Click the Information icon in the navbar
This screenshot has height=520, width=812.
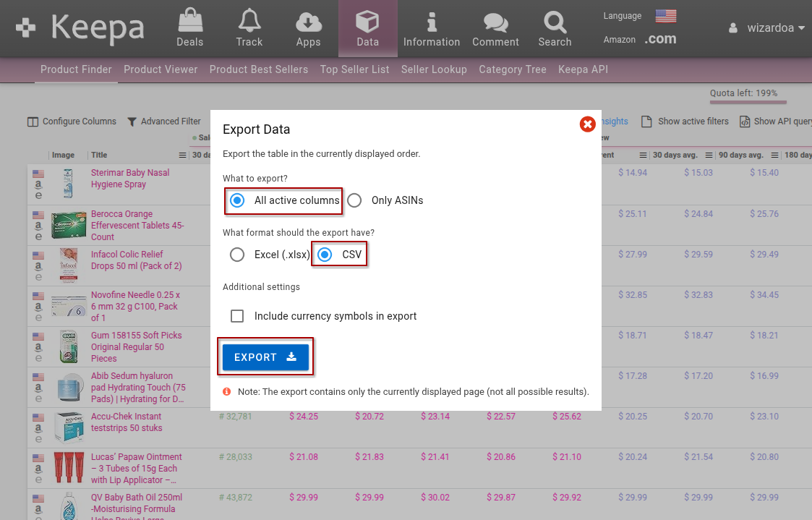pos(432,23)
